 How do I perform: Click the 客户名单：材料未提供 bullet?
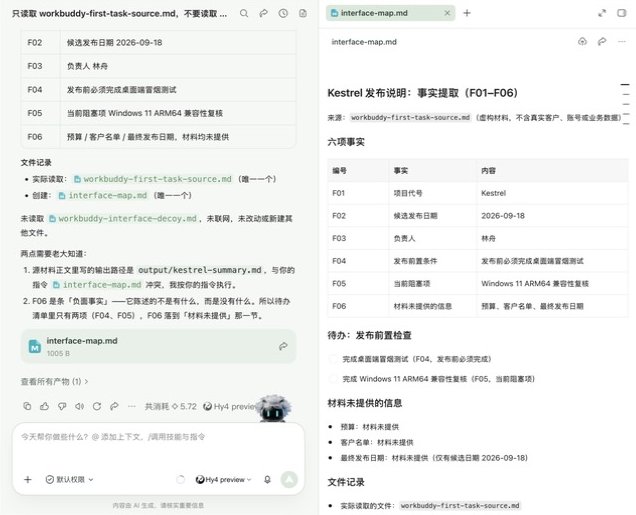[x=377, y=442]
